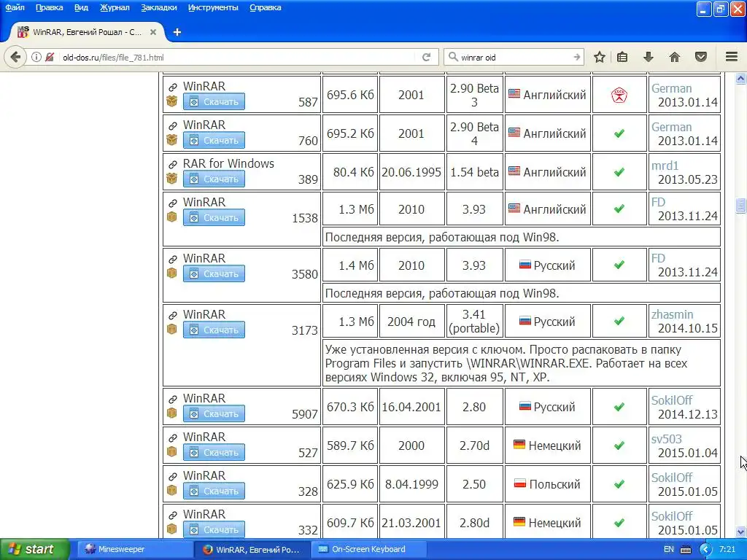The image size is (747, 560).
Task: Open the Правка menu
Action: pyautogui.click(x=49, y=7)
